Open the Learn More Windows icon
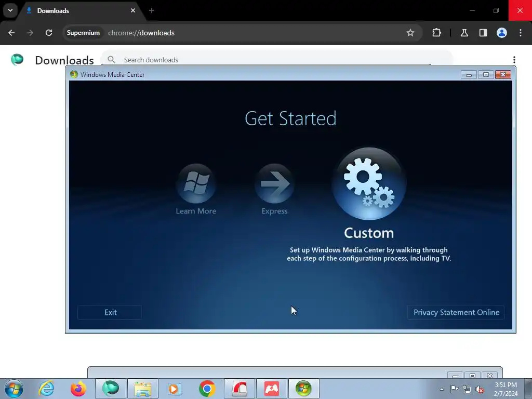The image size is (532, 399). (196, 183)
